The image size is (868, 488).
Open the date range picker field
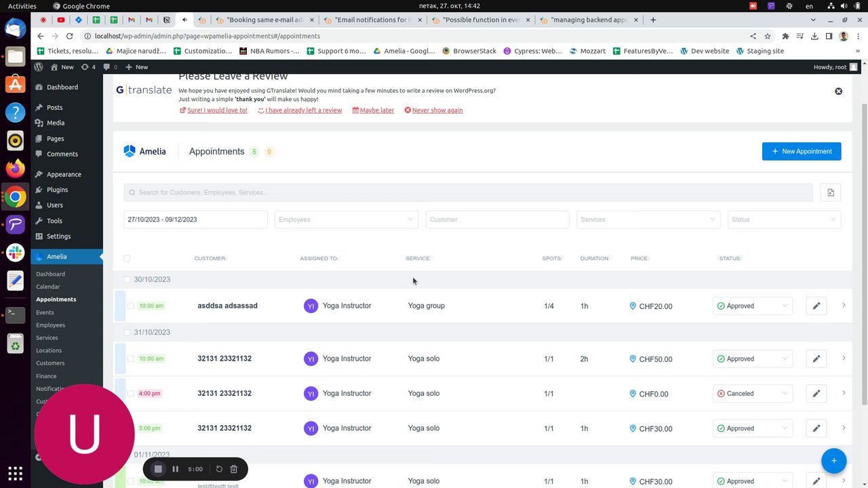195,220
